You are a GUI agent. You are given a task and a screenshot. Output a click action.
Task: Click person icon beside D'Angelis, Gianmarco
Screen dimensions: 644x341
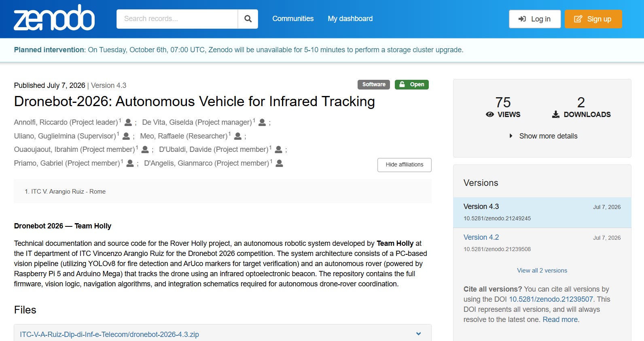pyautogui.click(x=279, y=163)
